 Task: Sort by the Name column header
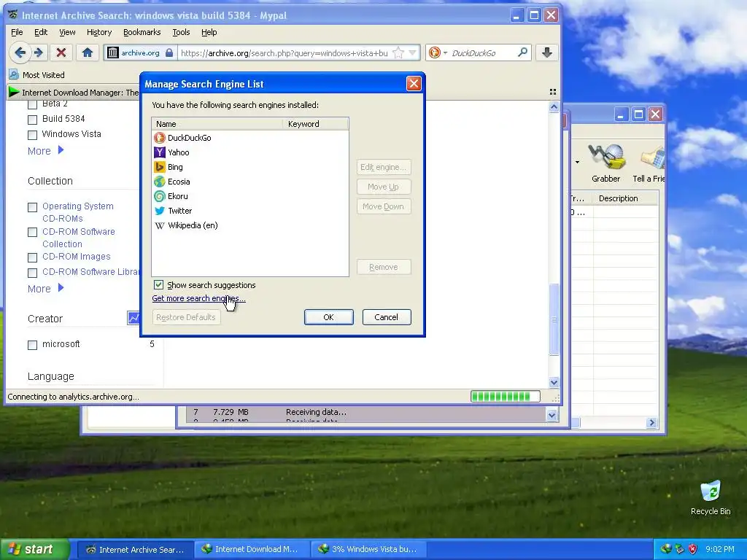coord(217,124)
